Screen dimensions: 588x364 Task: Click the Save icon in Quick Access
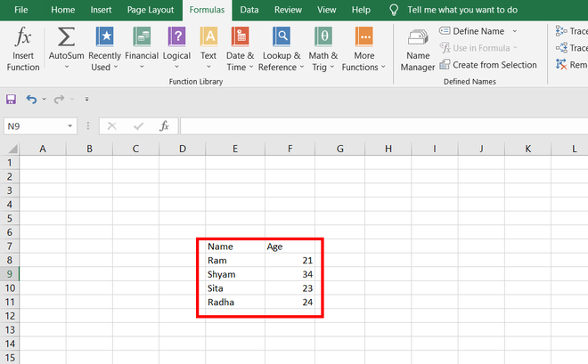(11, 100)
